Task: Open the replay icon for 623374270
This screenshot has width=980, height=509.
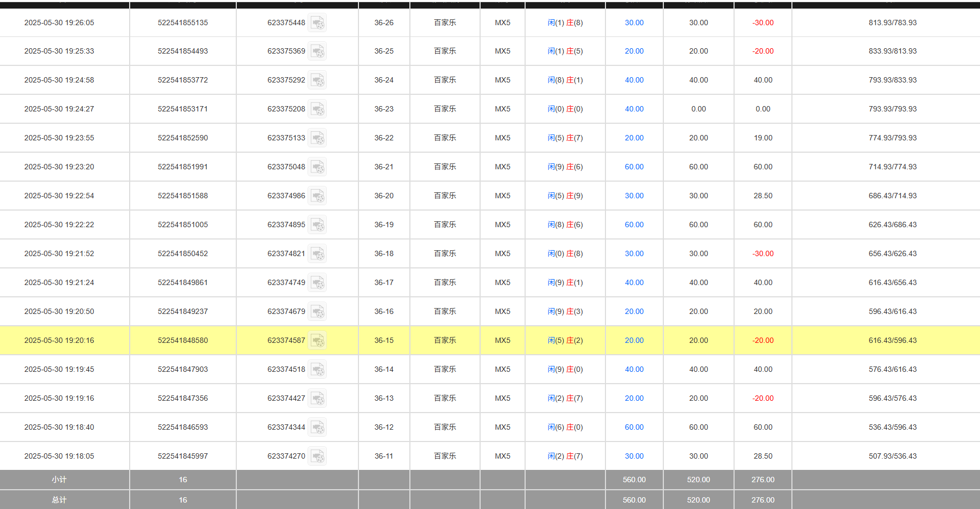Action: [x=318, y=456]
